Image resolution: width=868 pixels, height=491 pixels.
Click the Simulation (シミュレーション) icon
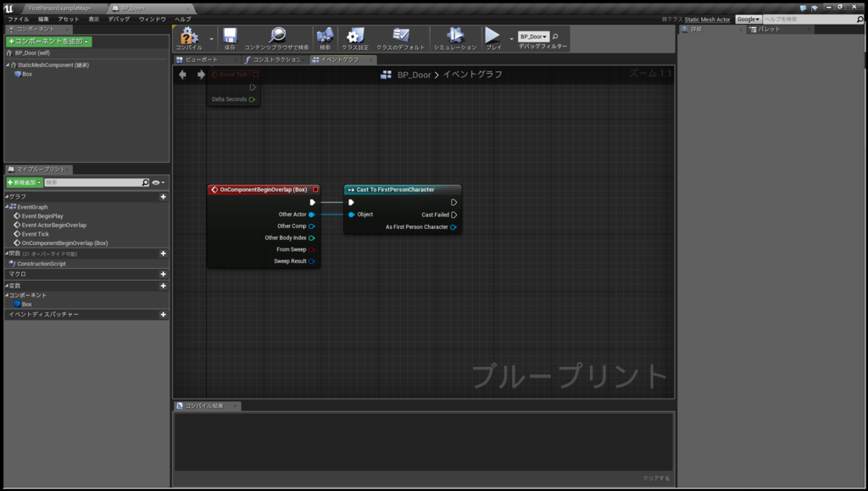(455, 36)
